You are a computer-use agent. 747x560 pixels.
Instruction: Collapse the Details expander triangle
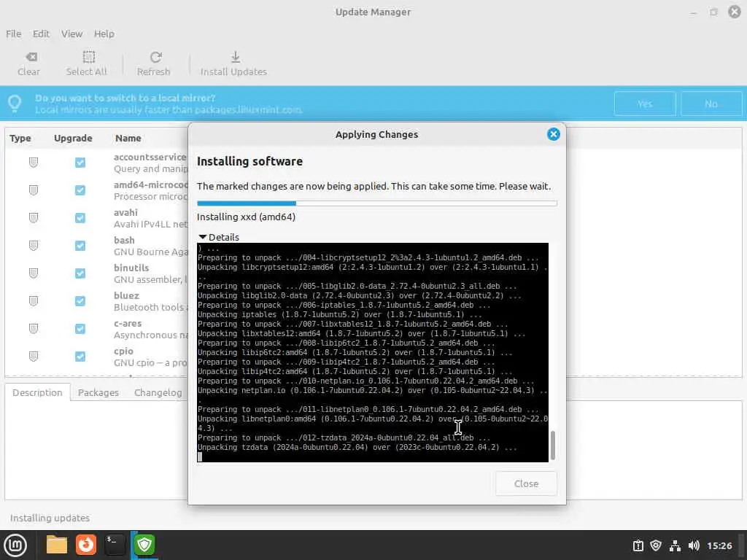202,237
